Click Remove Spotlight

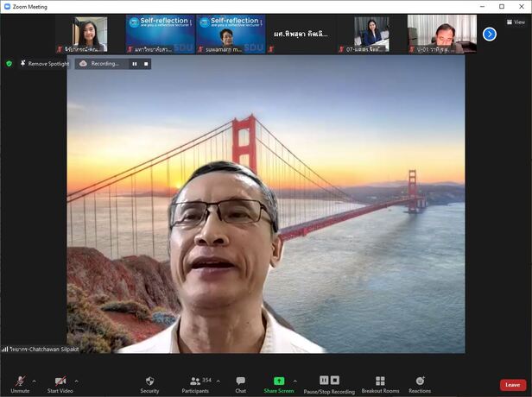tap(44, 63)
